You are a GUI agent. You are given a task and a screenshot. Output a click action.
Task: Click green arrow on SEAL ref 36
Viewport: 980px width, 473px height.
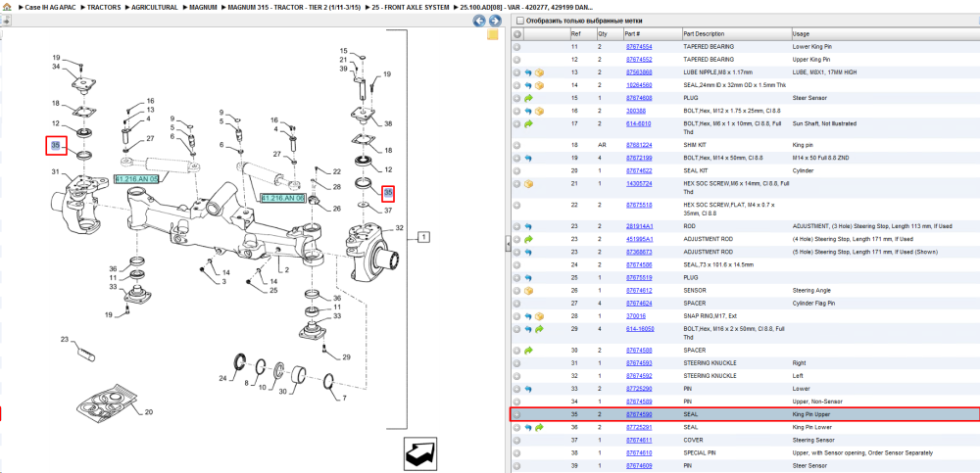point(539,427)
